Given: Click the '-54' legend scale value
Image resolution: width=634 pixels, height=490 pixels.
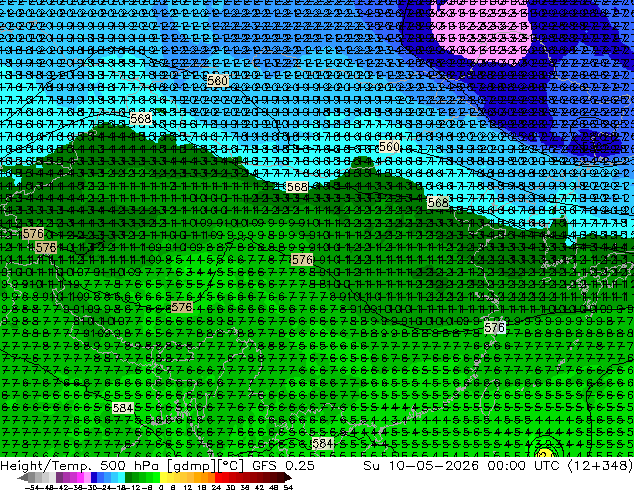Looking at the screenshot, I should point(32,488).
